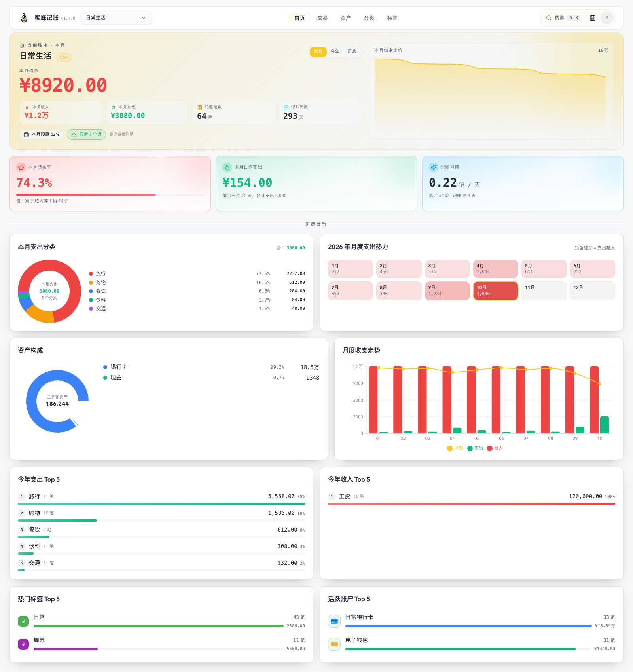Toggle 收入 series in chart legend
The image size is (633, 672).
pos(495,448)
